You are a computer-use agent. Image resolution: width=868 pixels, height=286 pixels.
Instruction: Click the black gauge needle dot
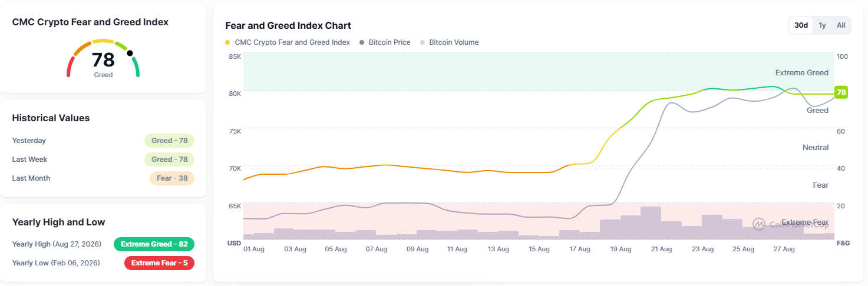pyautogui.click(x=130, y=53)
